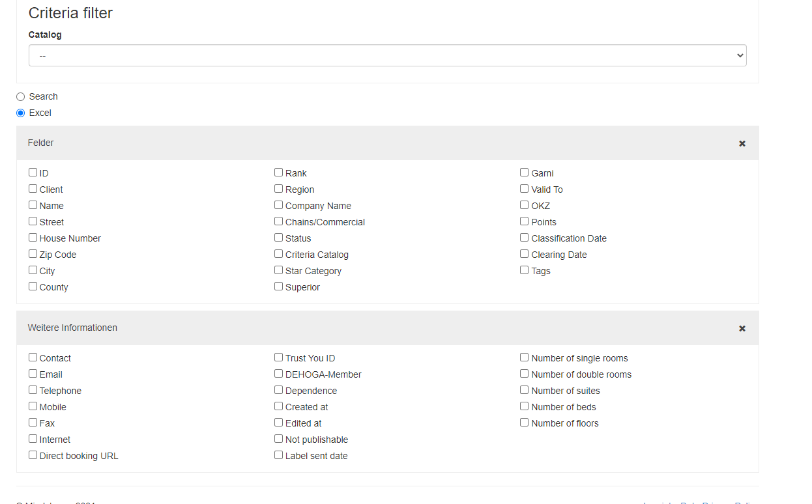Screen dimensions: 812x504
Task: Enable the Classification Date checkbox
Action: click(525, 238)
